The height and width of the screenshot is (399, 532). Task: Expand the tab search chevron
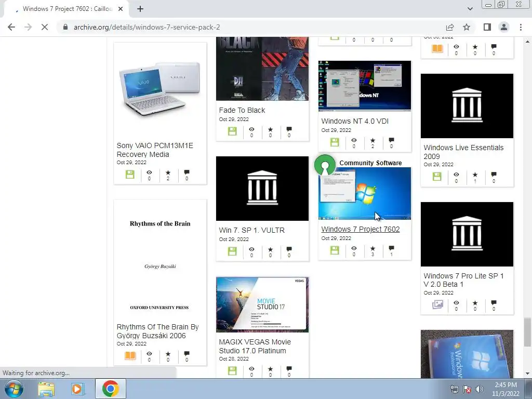tap(470, 9)
